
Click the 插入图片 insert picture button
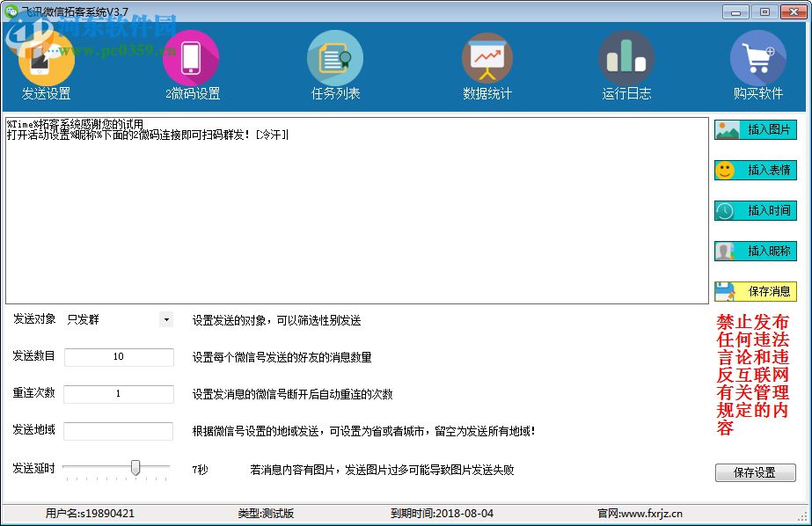[756, 130]
